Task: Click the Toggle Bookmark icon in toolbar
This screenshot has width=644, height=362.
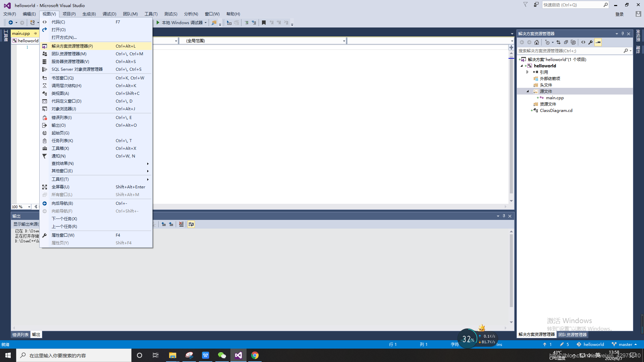Action: click(x=264, y=22)
